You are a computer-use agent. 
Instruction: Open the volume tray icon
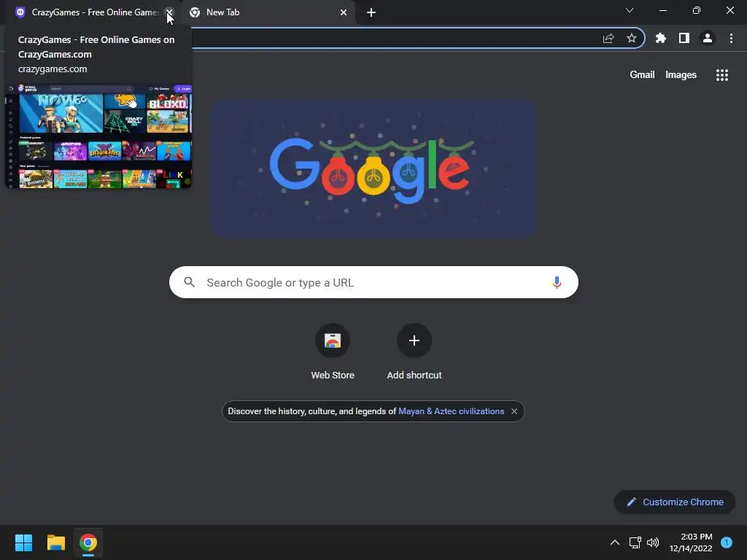coord(653,542)
